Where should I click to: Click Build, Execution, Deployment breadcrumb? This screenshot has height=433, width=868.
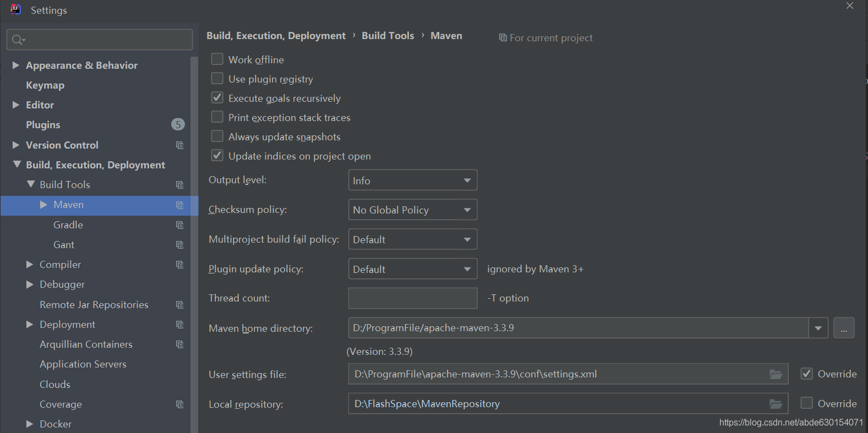click(x=276, y=36)
